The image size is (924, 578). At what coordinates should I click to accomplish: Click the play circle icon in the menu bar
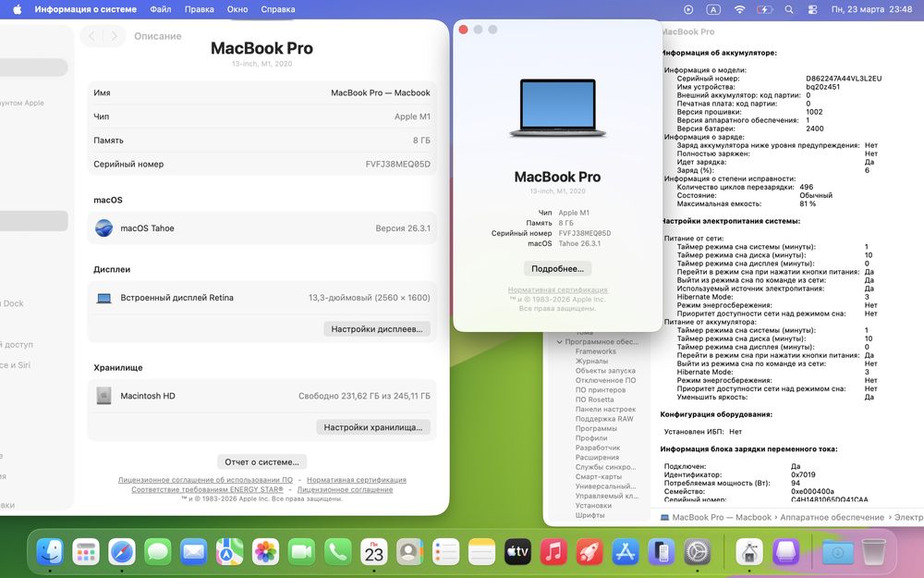pyautogui.click(x=688, y=9)
